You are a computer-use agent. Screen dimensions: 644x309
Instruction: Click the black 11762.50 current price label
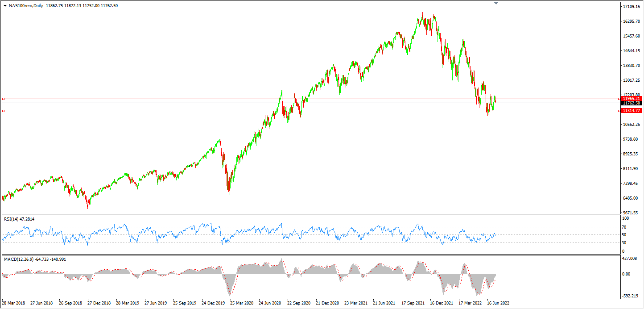pos(632,103)
